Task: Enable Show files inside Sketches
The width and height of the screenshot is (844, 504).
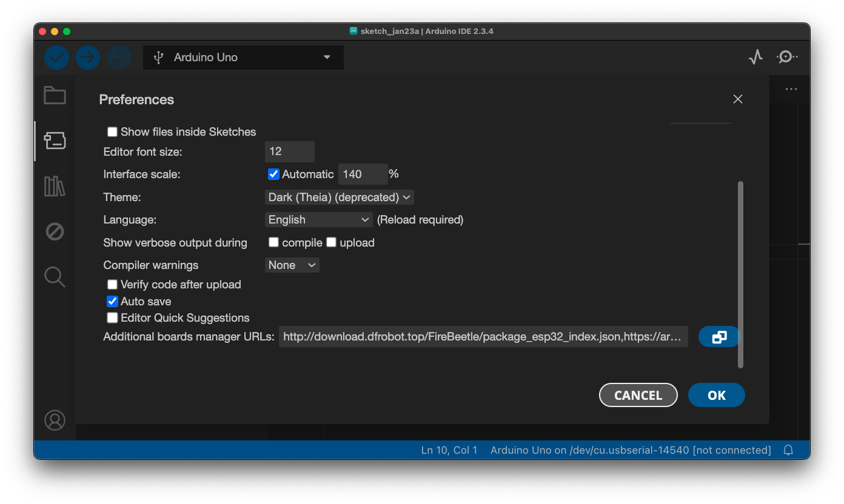Action: [x=112, y=132]
